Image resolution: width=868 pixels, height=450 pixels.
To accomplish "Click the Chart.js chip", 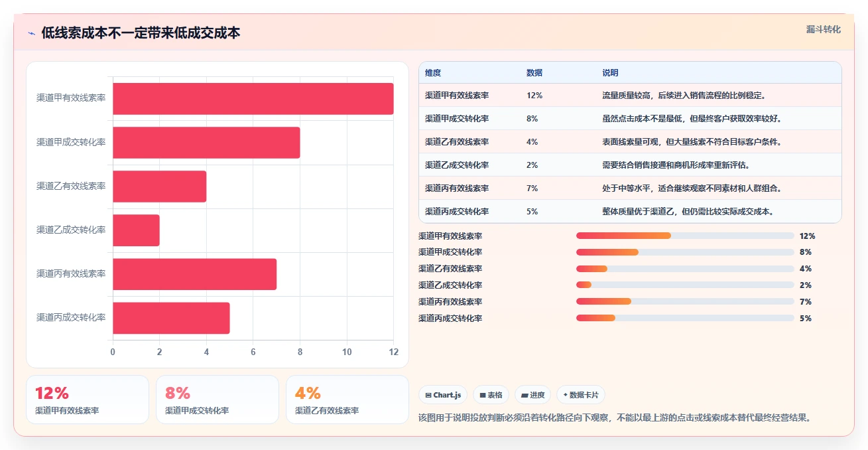I will [x=443, y=395].
